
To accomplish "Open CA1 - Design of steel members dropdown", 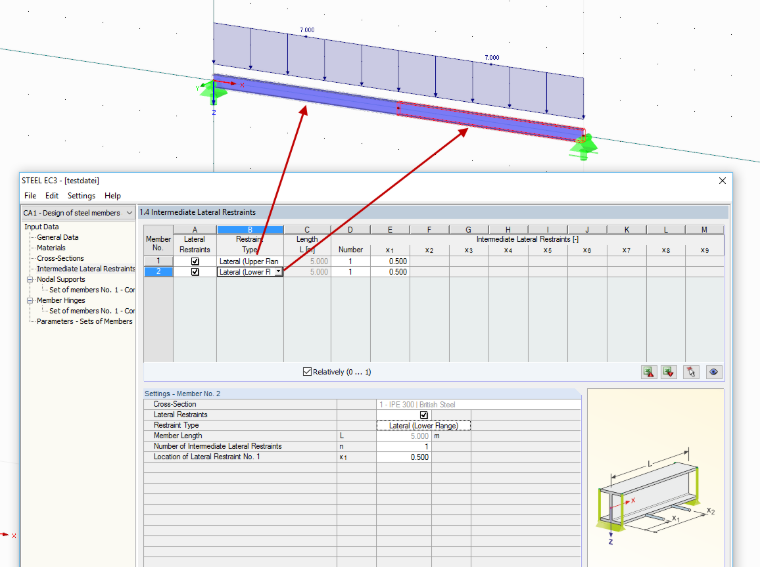I will click(78, 213).
